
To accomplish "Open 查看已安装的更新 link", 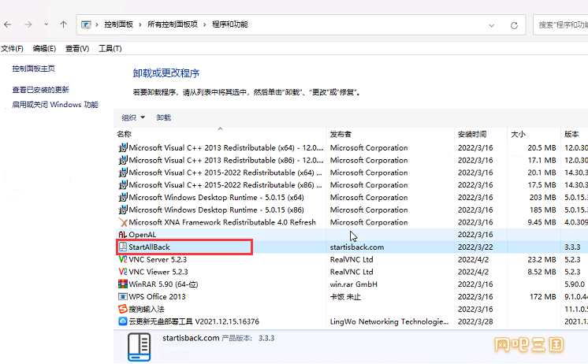I will [40, 90].
